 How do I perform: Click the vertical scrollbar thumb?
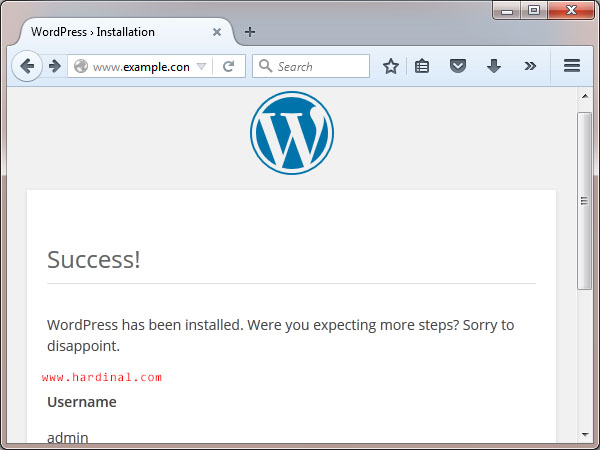tap(584, 201)
